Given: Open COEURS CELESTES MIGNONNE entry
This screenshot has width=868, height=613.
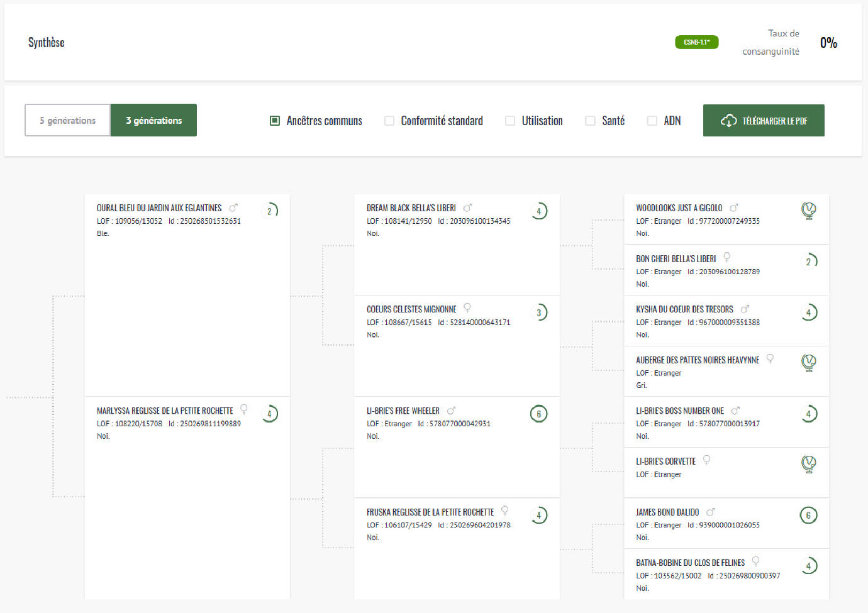Looking at the screenshot, I should click(411, 309).
